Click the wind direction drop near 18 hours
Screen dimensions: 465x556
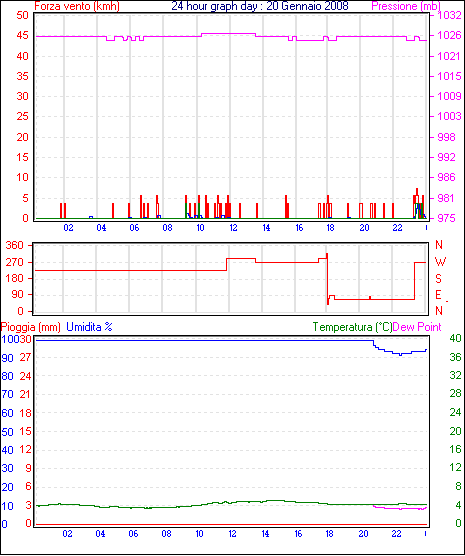[x=327, y=279]
